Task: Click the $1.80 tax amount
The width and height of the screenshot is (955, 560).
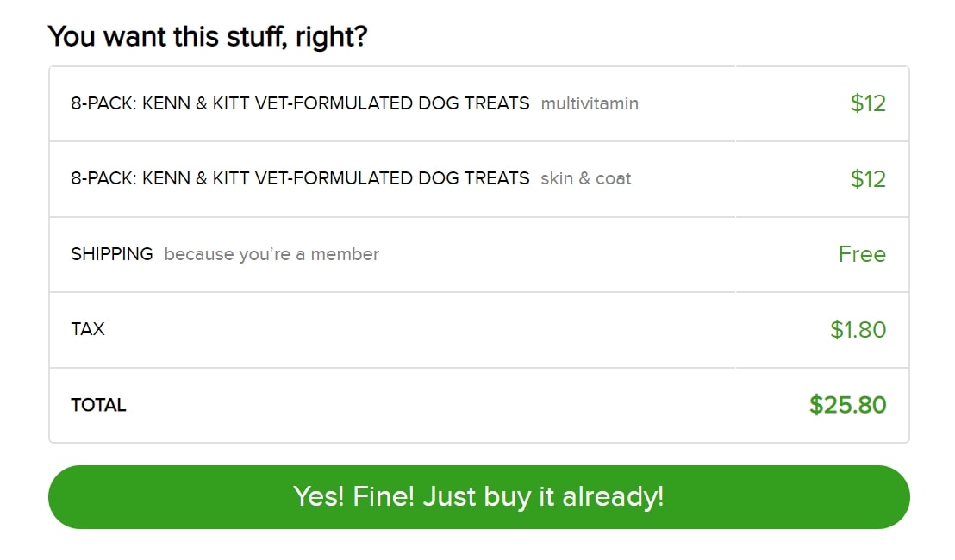Action: (x=858, y=329)
